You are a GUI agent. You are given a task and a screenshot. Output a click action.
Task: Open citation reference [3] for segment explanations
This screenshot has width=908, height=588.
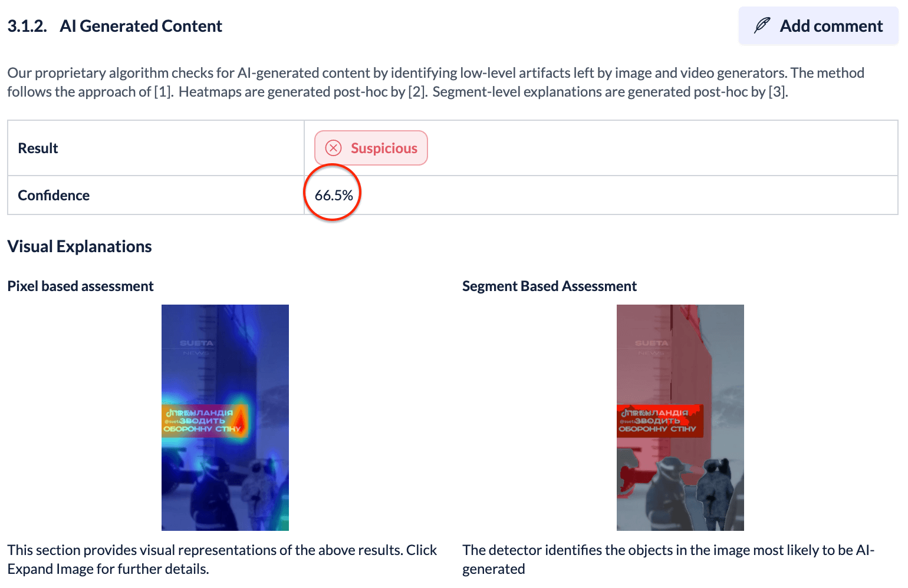[x=778, y=92]
